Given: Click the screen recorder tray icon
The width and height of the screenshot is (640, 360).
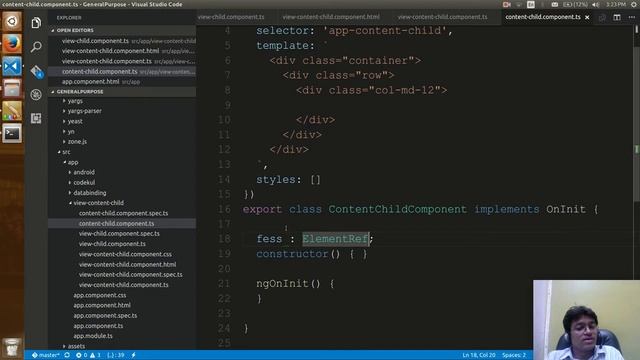Looking at the screenshot, I should click(x=507, y=4).
